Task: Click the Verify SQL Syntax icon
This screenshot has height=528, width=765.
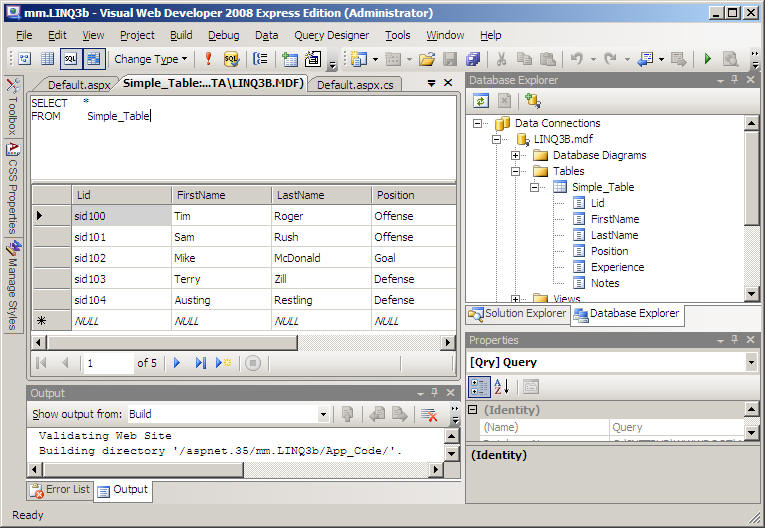Action: coord(231,59)
